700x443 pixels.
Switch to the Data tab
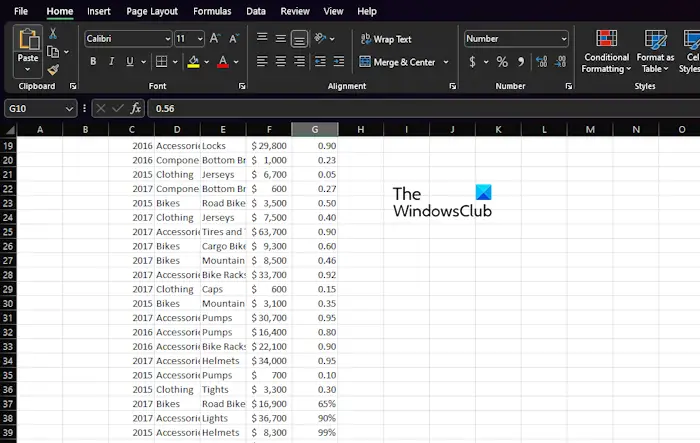click(256, 11)
